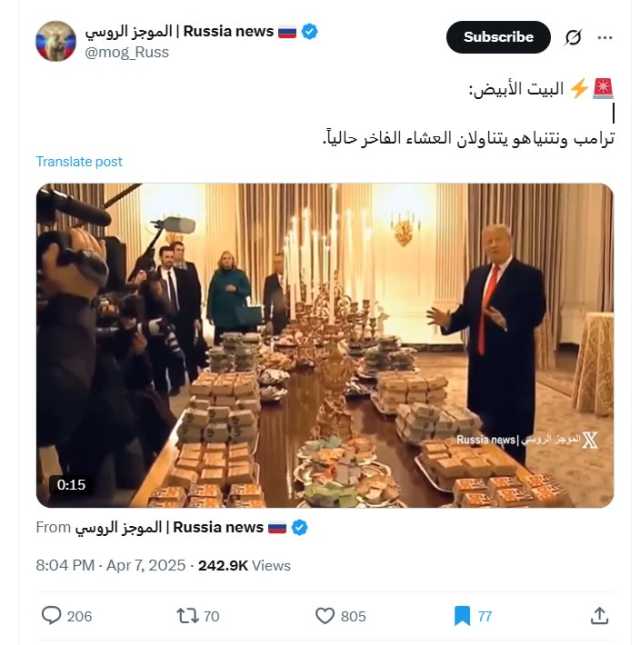Play the embedded Trump dinner video

tap(325, 345)
